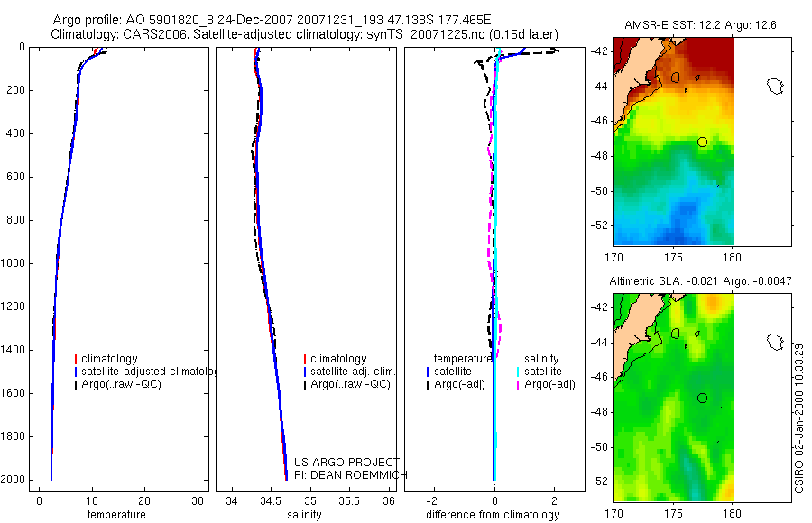The image size is (812, 523).
Task: Select the 'temperature' x-axis label
Action: pos(116,515)
